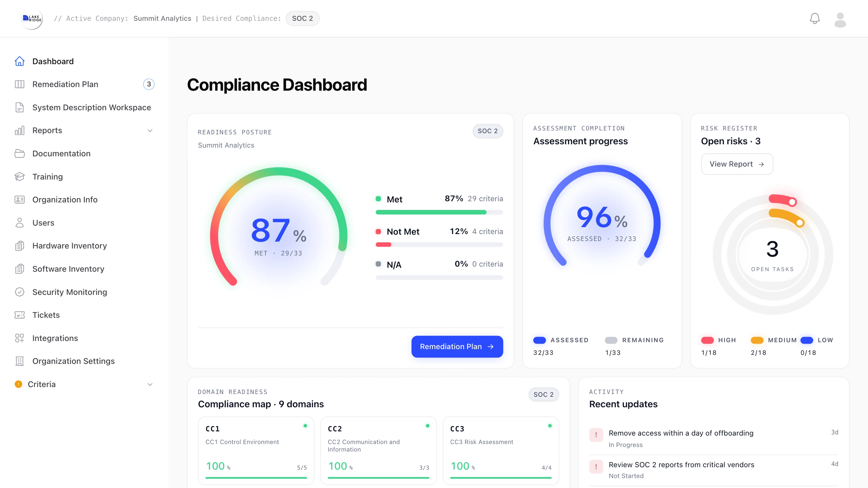
Task: Click the Security Monitoring check icon
Action: (x=20, y=292)
